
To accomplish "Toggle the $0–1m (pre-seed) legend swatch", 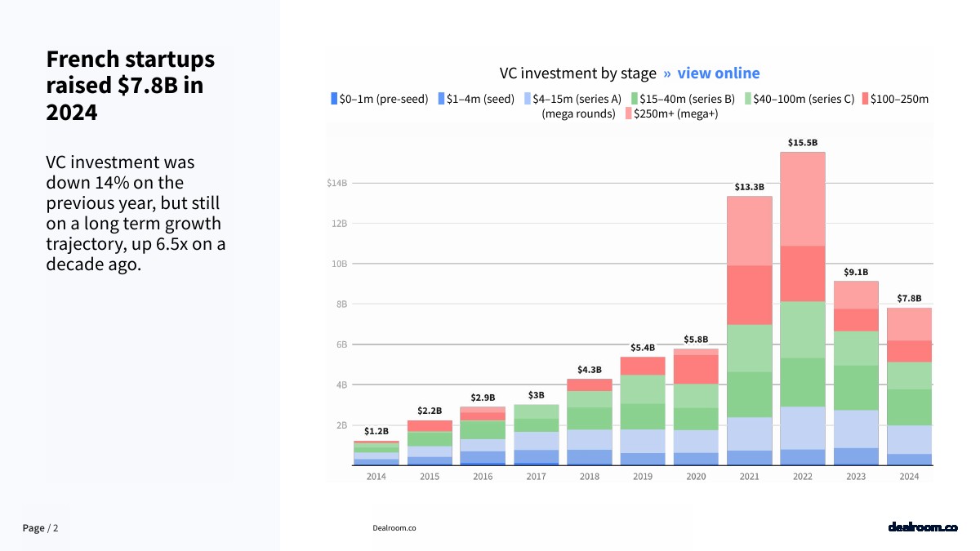I will coord(334,99).
